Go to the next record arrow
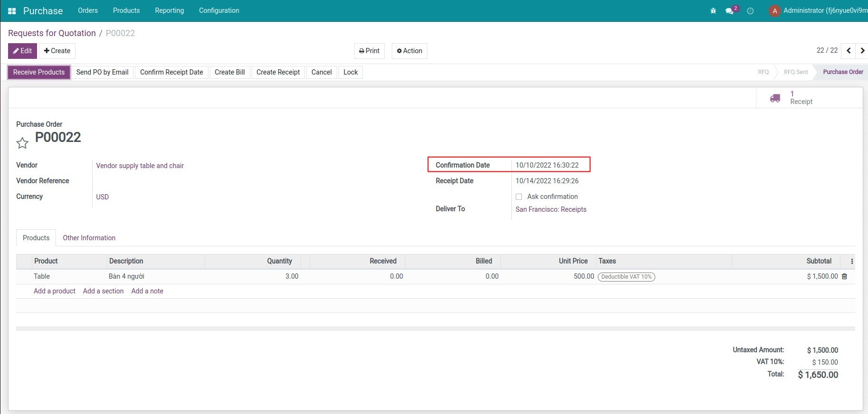Screen dimensions: 868x414 [x=862, y=51]
